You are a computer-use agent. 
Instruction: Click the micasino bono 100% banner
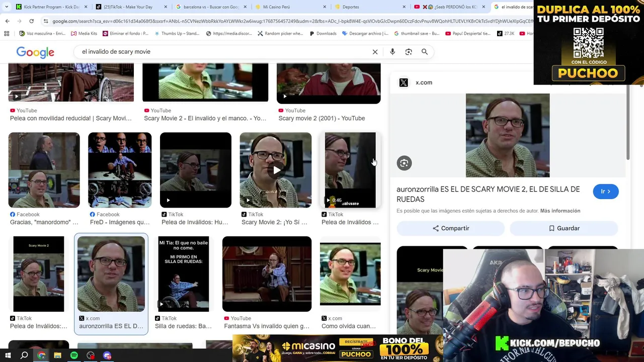(x=337, y=348)
